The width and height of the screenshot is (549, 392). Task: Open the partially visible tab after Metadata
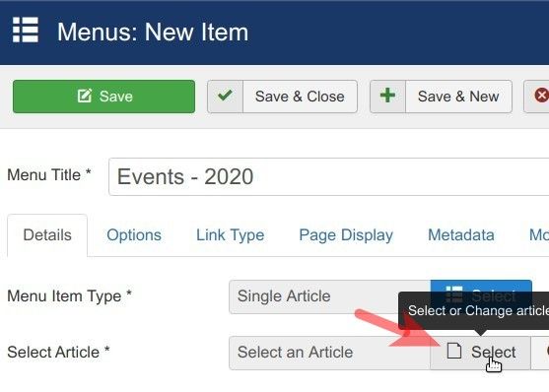[x=539, y=235]
